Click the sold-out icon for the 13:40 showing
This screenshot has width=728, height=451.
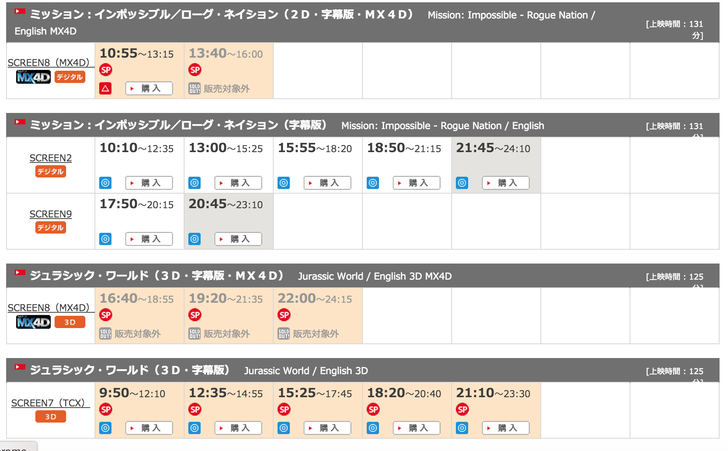(194, 88)
